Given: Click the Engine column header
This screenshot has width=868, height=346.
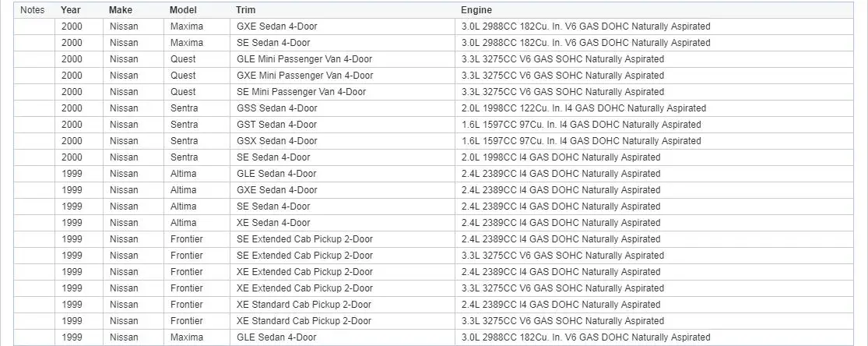Looking at the screenshot, I should tap(476, 10).
